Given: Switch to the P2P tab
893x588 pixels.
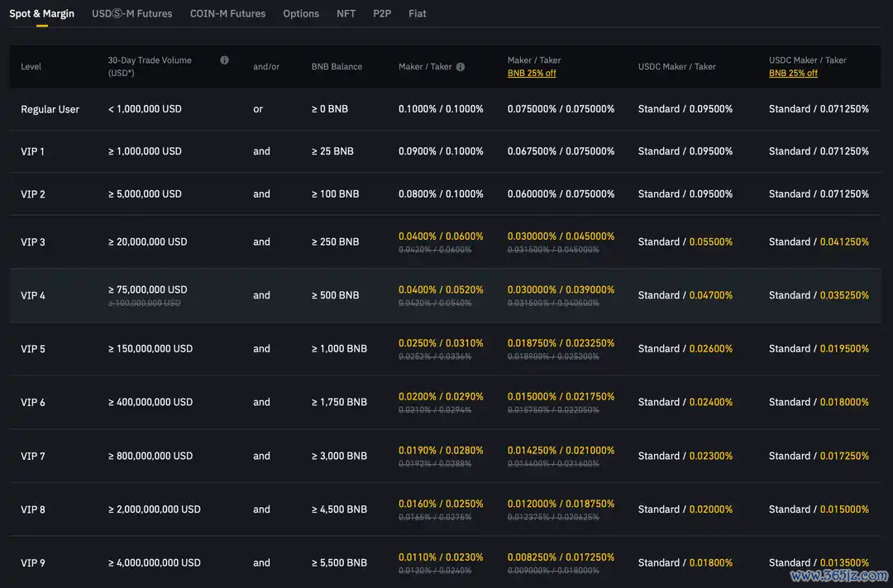Looking at the screenshot, I should 382,13.
